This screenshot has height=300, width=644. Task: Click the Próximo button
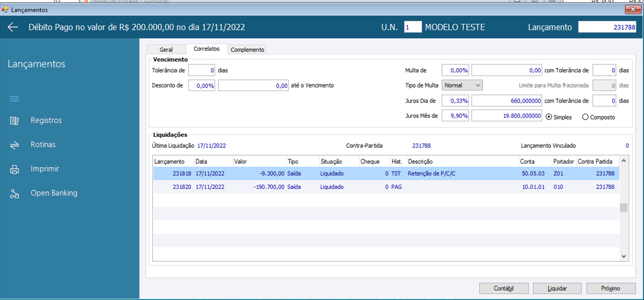(610, 288)
